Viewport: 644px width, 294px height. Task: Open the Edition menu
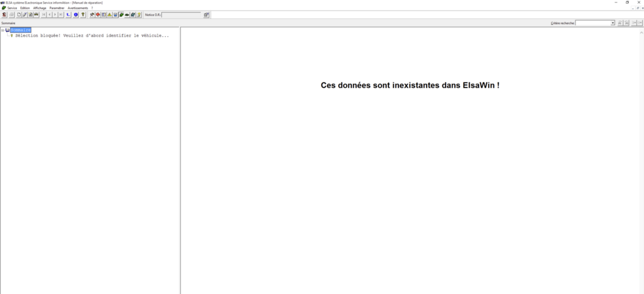(x=25, y=8)
